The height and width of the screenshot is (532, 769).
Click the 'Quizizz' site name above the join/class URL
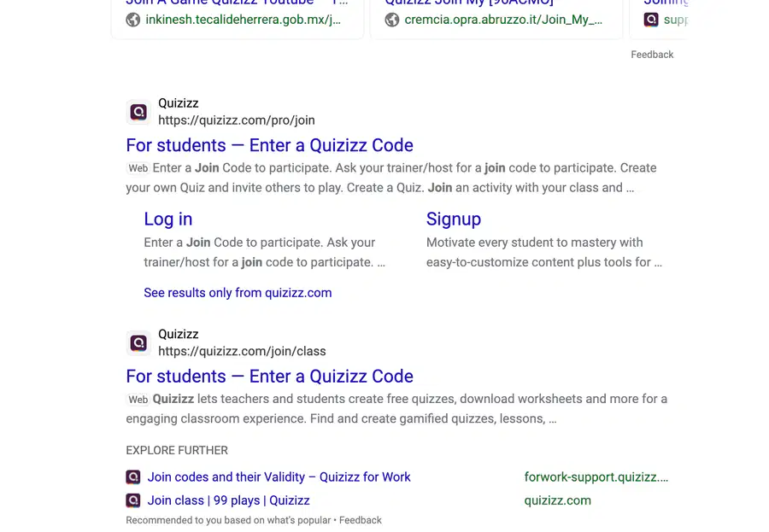[x=178, y=335]
